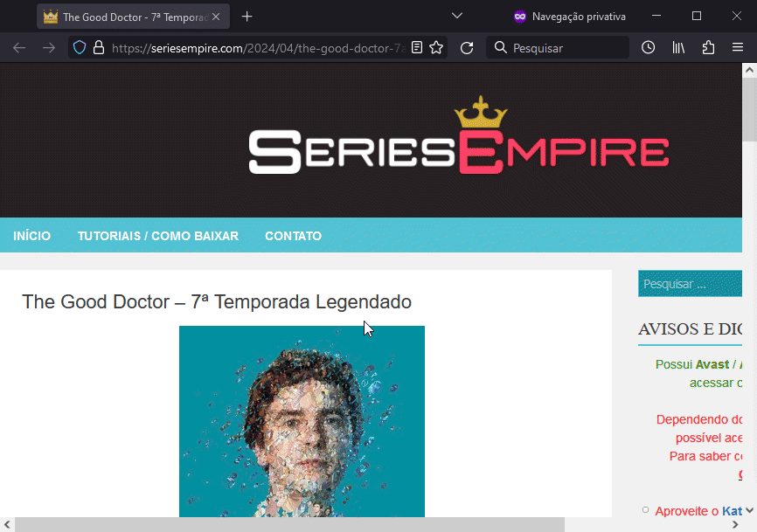
Task: Open tracking protection shield icon
Action: pyautogui.click(x=80, y=48)
